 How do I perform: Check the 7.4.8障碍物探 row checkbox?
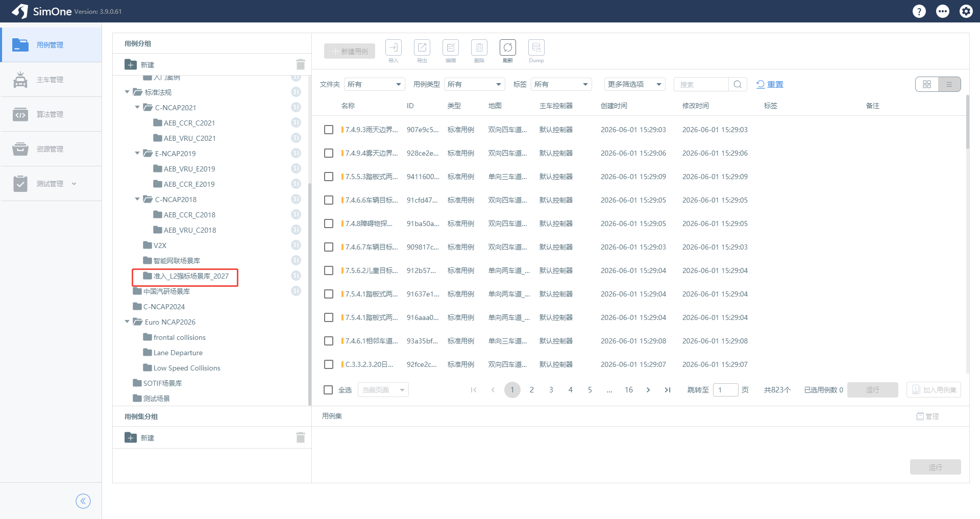coord(329,224)
